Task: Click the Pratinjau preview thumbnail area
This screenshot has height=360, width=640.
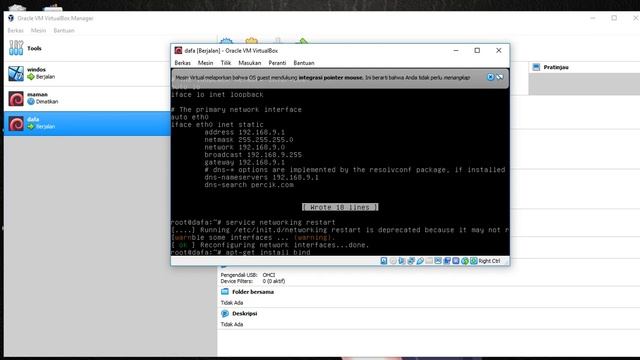Action: point(584,84)
